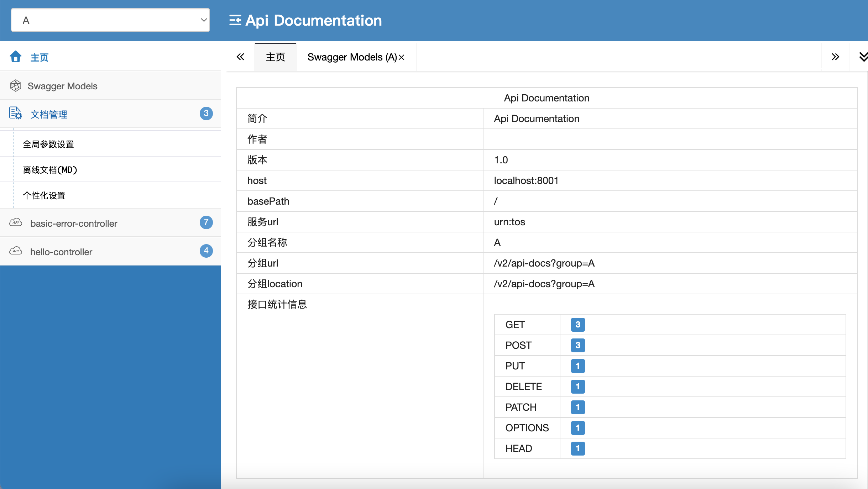868x489 pixels.
Task: Click the Swagger Models cube icon
Action: pos(16,86)
